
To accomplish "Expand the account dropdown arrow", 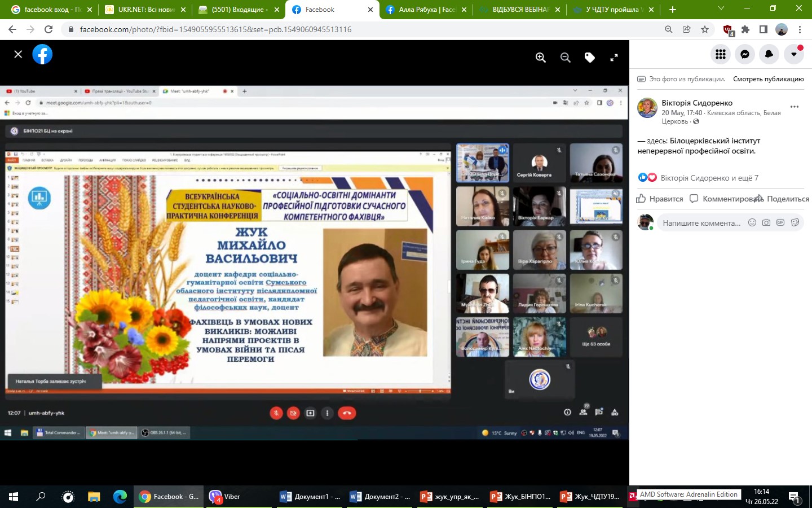I will pyautogui.click(x=794, y=54).
